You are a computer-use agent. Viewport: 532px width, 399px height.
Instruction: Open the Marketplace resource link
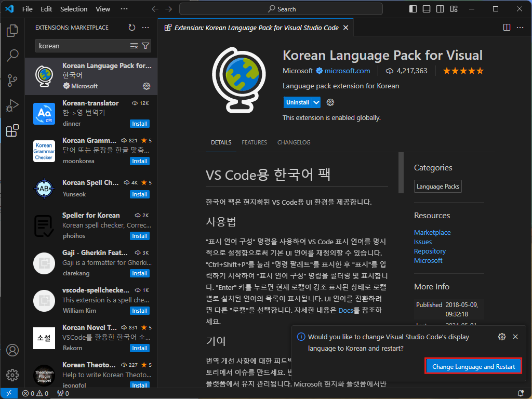[x=432, y=232]
